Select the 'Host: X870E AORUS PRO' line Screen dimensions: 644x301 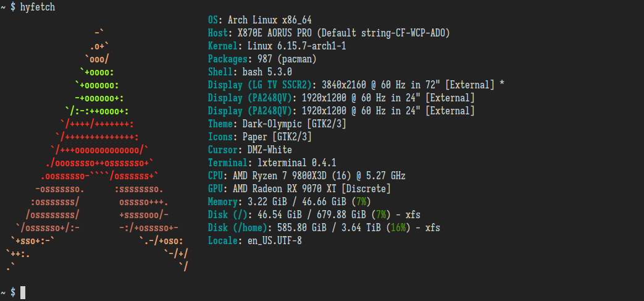[329, 33]
